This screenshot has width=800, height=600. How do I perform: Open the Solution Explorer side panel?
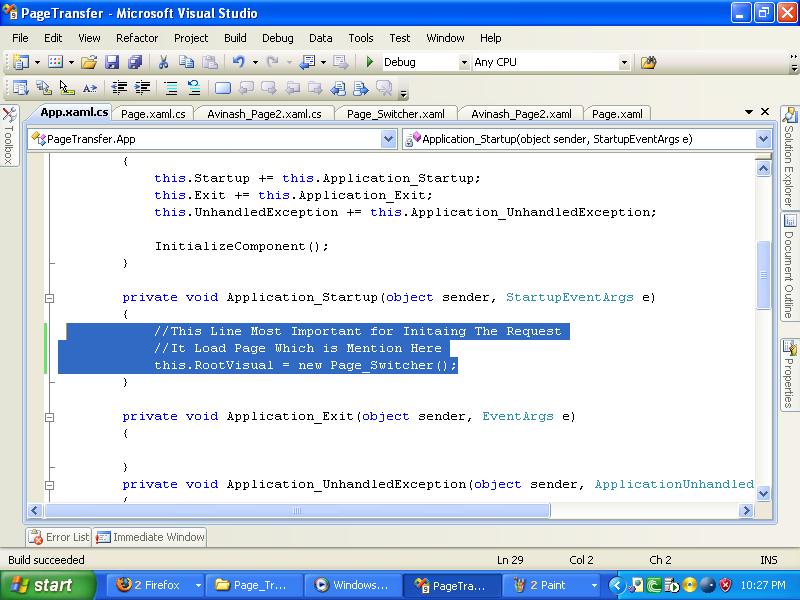[x=789, y=157]
